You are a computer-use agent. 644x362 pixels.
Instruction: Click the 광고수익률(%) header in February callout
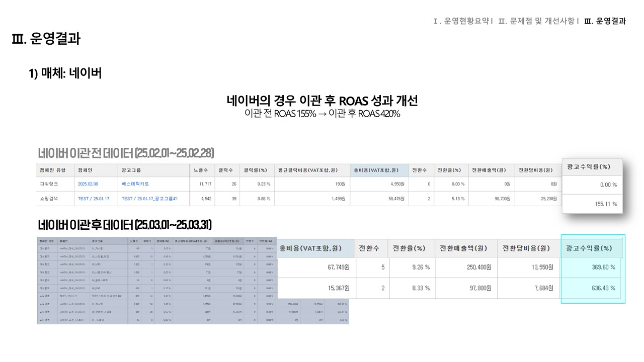click(x=588, y=166)
